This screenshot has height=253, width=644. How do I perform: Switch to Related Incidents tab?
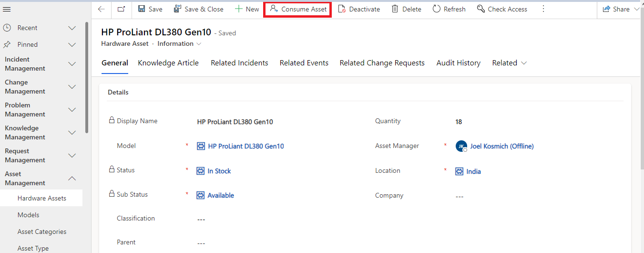[x=239, y=63]
